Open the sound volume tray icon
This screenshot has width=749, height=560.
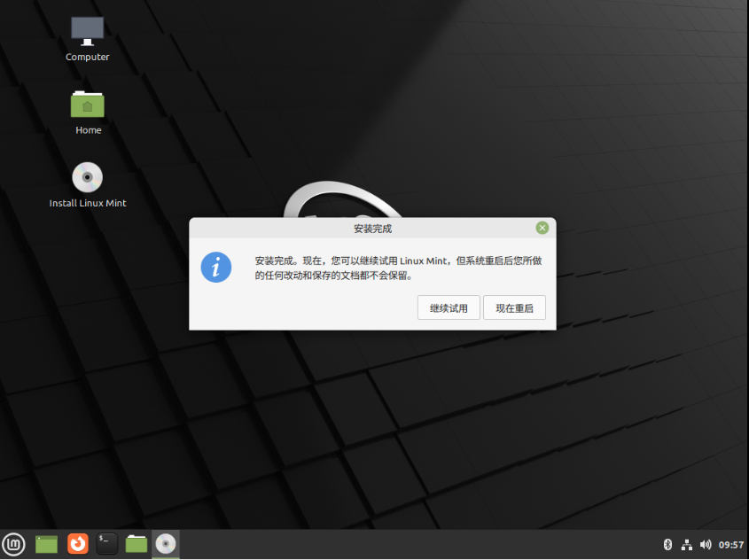(706, 544)
